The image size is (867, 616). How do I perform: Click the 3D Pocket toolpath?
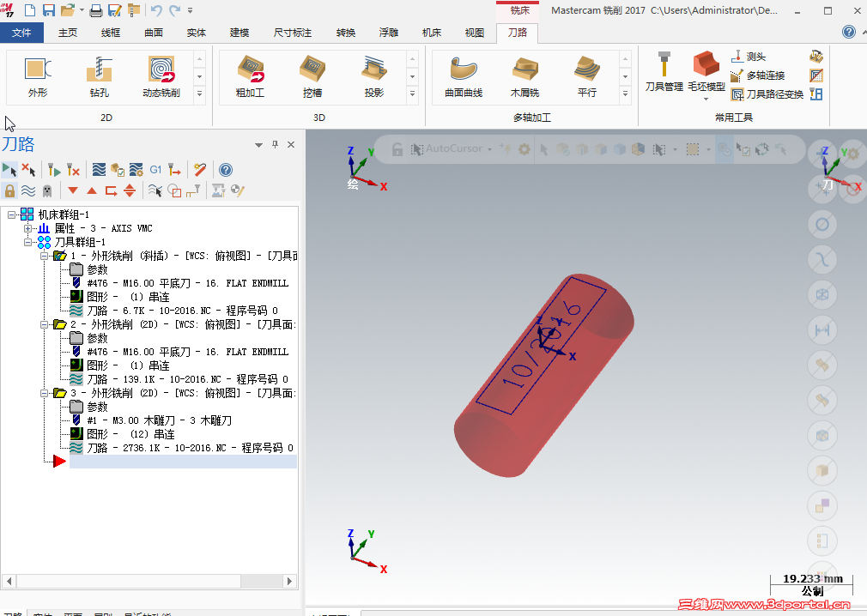click(x=312, y=77)
